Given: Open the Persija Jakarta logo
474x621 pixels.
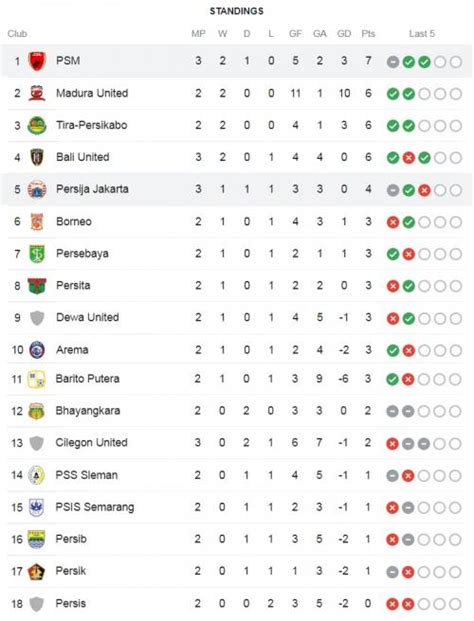Looking at the screenshot, I should (37, 189).
